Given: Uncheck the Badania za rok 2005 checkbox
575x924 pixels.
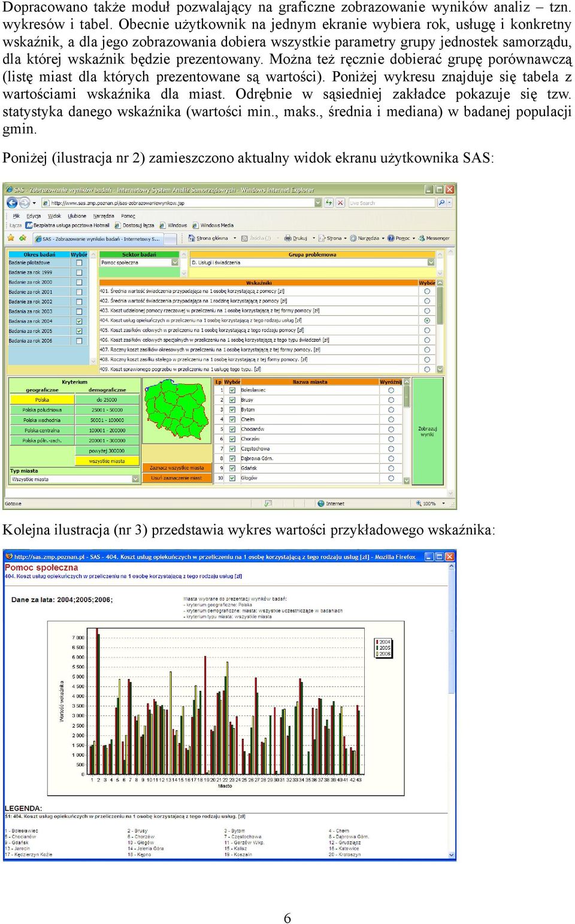Looking at the screenshot, I should (79, 331).
